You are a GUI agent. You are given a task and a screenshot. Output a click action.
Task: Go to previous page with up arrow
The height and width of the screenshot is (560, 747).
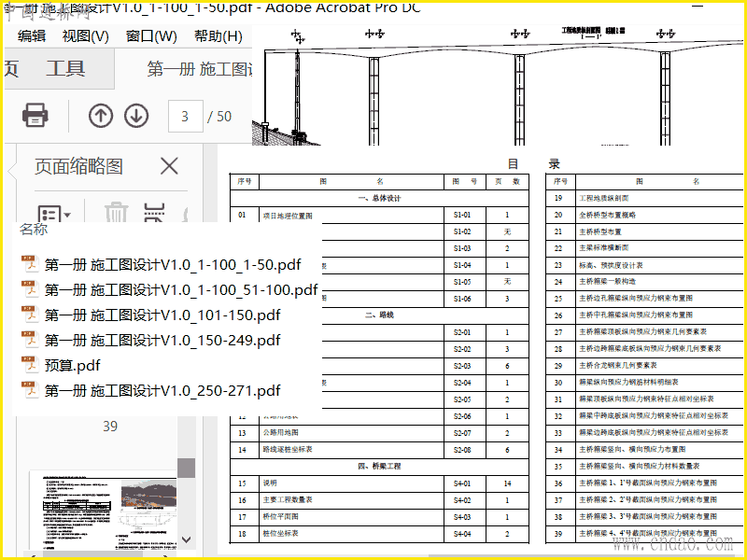[101, 116]
